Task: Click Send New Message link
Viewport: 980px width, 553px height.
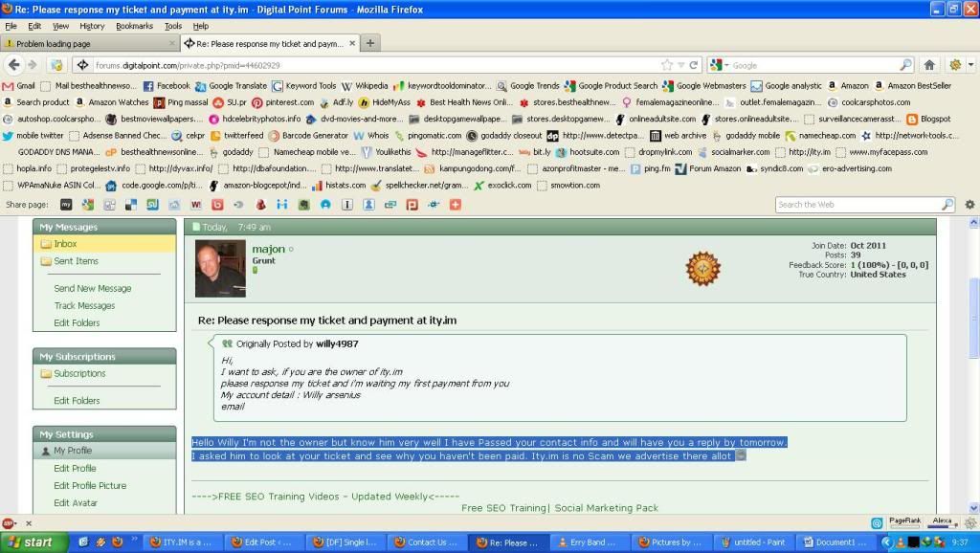Action: pyautogui.click(x=93, y=288)
